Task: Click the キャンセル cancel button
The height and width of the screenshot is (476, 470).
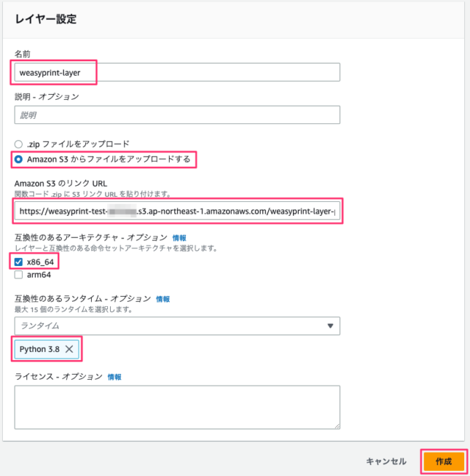Action: tap(386, 461)
